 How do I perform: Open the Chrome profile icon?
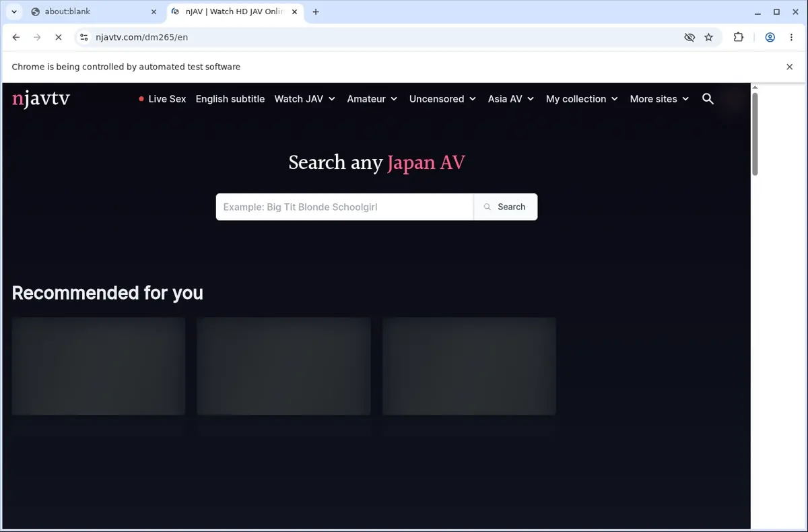pos(770,38)
